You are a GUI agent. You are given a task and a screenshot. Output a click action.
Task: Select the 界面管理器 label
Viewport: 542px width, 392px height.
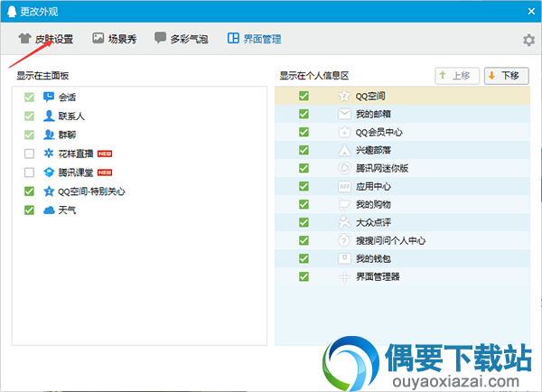click(x=378, y=276)
